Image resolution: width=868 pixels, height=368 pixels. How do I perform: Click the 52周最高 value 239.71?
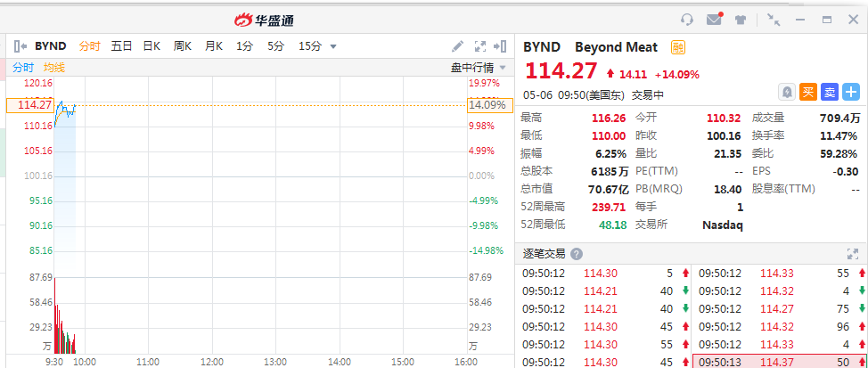click(609, 207)
